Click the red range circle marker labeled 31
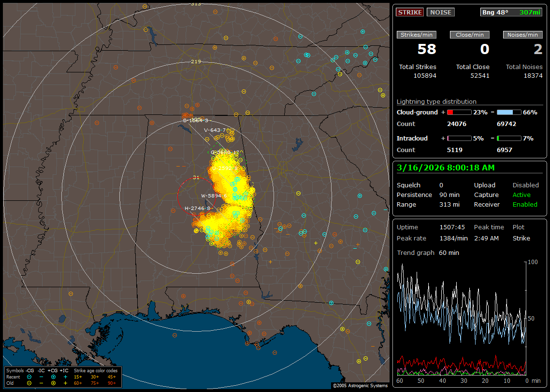Viewport: 550px width, 392px height. [196, 177]
